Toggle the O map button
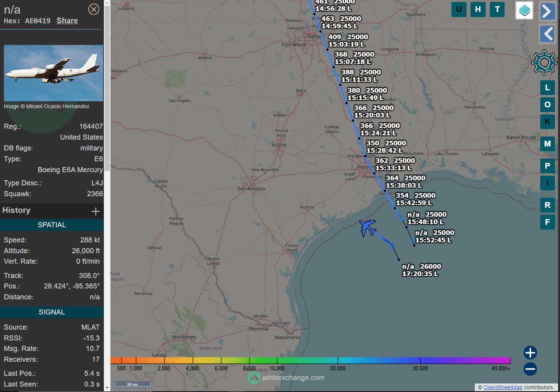The image size is (560, 392). coord(548,105)
